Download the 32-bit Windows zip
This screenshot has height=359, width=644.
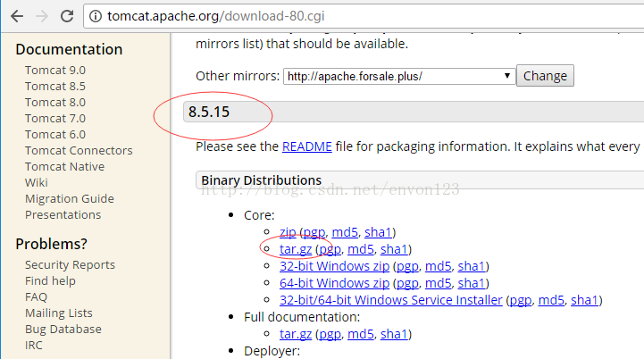click(334, 266)
